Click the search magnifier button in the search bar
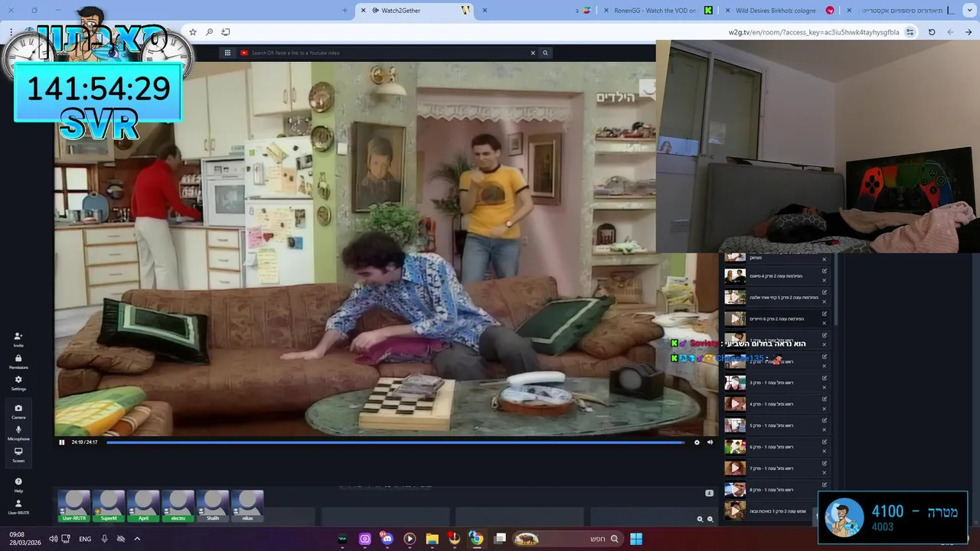 coord(545,53)
